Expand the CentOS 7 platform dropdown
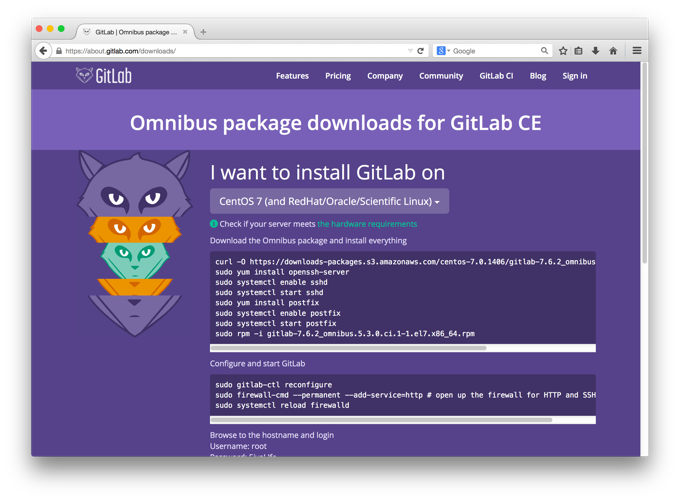 [x=329, y=201]
